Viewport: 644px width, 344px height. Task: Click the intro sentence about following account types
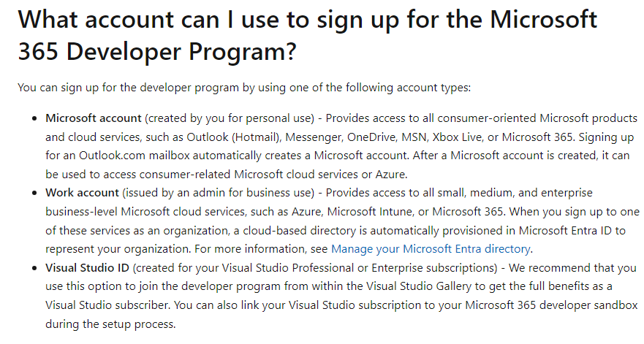tap(244, 88)
